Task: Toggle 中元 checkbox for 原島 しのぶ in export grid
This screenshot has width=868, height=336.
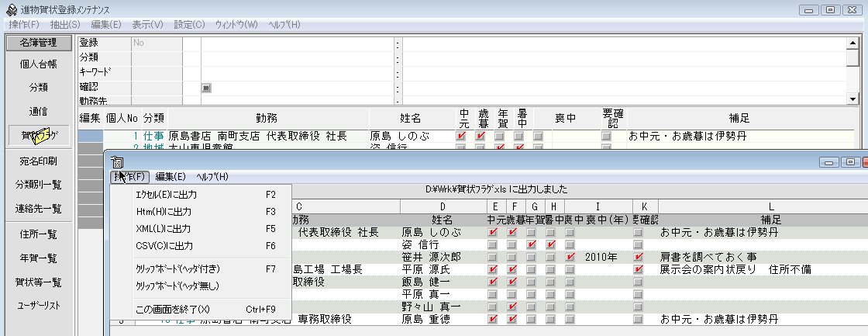Action: (493, 232)
